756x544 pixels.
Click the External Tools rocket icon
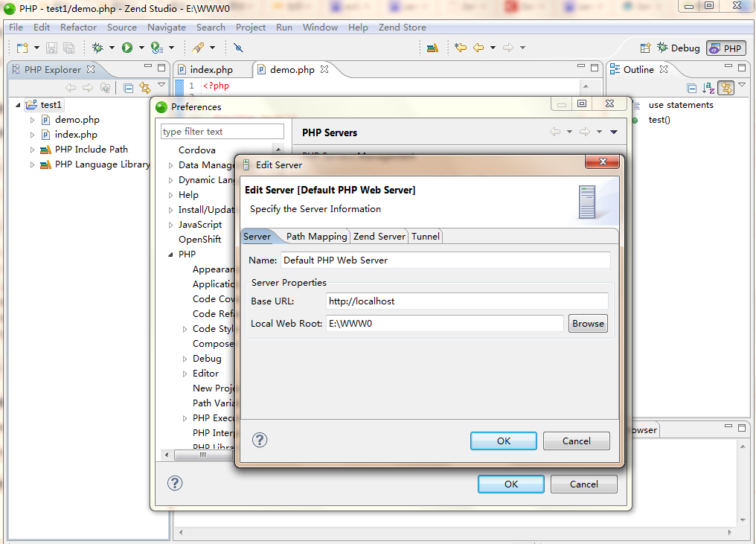click(198, 48)
